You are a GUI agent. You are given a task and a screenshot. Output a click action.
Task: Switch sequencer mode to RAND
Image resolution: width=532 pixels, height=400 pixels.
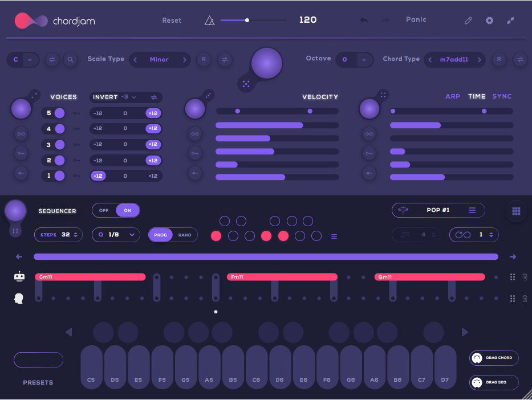pyautogui.click(x=185, y=235)
